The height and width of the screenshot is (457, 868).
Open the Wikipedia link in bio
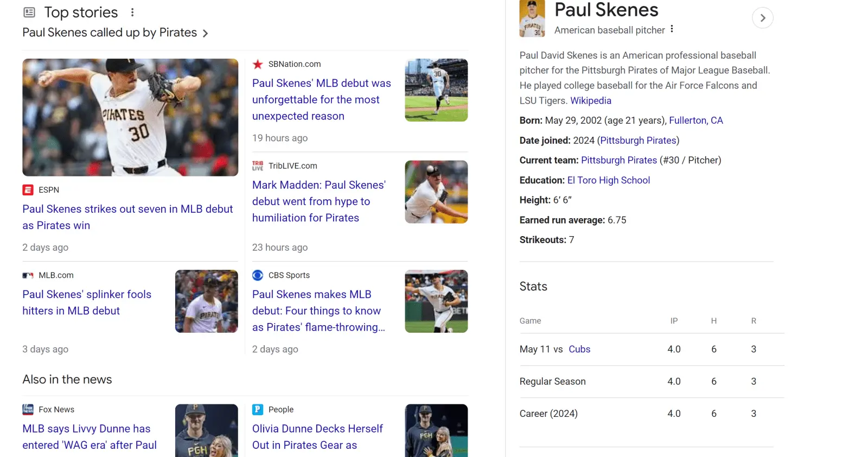[590, 100]
